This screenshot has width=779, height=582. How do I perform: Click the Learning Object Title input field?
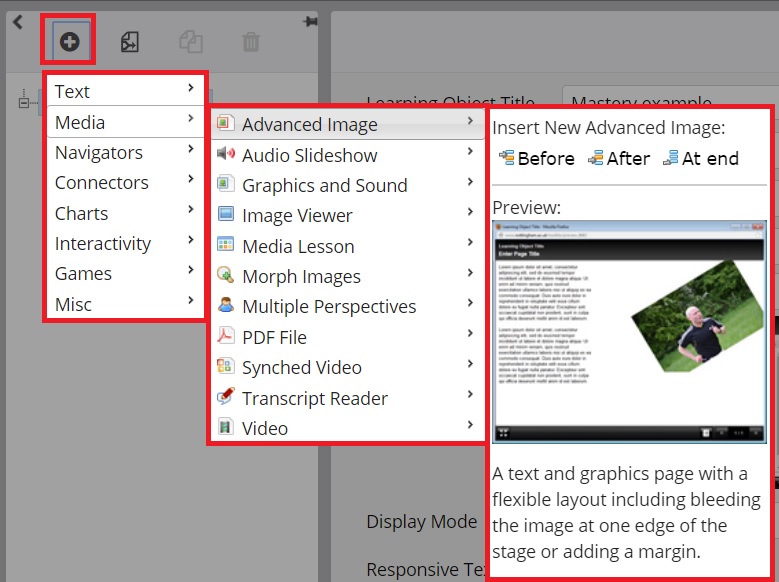point(660,102)
